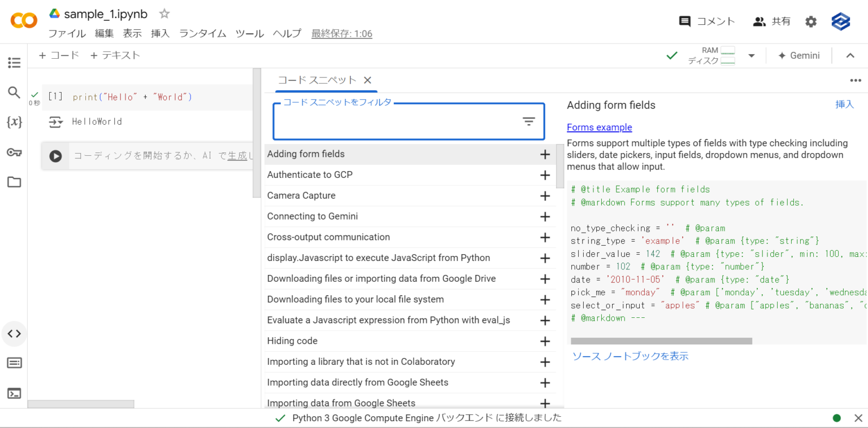Click ソース ノートブックを表示 link
The image size is (868, 428).
tap(630, 356)
